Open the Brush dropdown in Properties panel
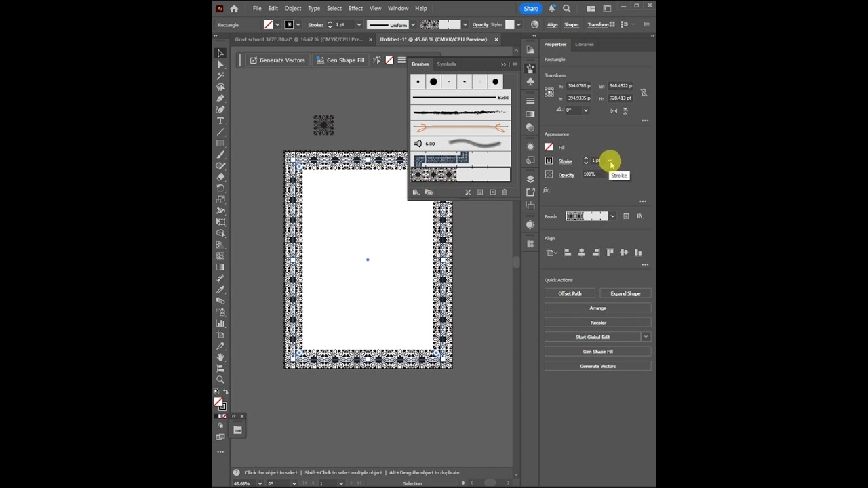 coord(612,216)
